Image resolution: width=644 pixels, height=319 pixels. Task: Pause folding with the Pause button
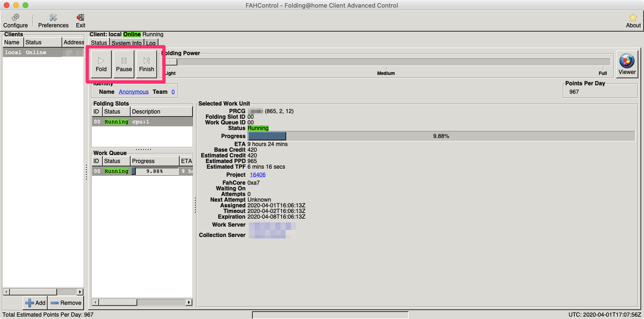tap(123, 64)
